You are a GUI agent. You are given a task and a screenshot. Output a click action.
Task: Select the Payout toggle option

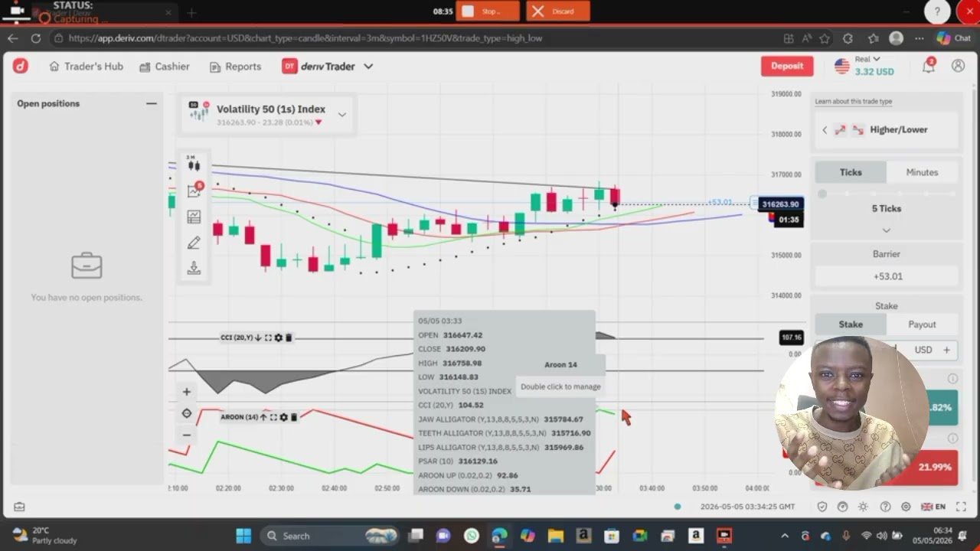(x=922, y=324)
